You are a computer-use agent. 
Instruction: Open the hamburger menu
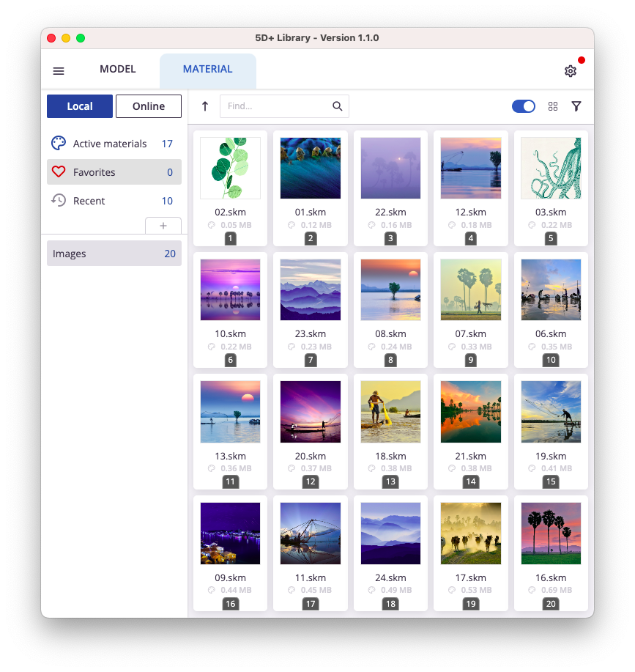point(59,71)
